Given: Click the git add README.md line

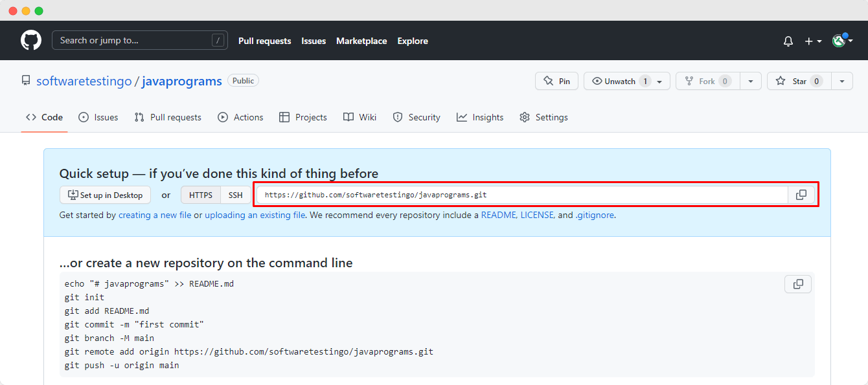Looking at the screenshot, I should [107, 311].
